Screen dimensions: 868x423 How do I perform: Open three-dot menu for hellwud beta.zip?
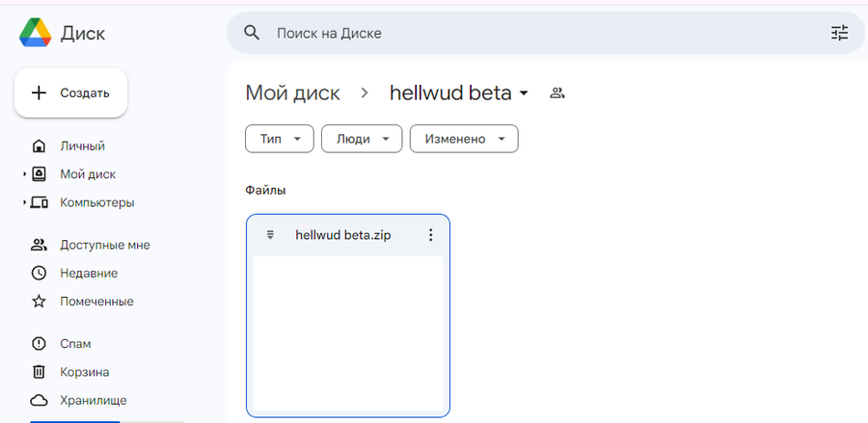coord(431,235)
